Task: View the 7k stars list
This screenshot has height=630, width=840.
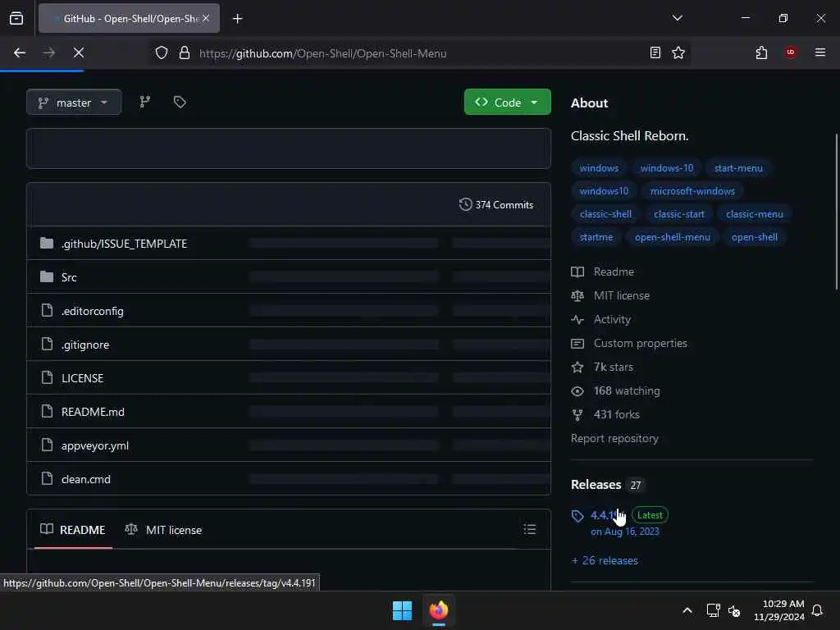Action: [602, 367]
